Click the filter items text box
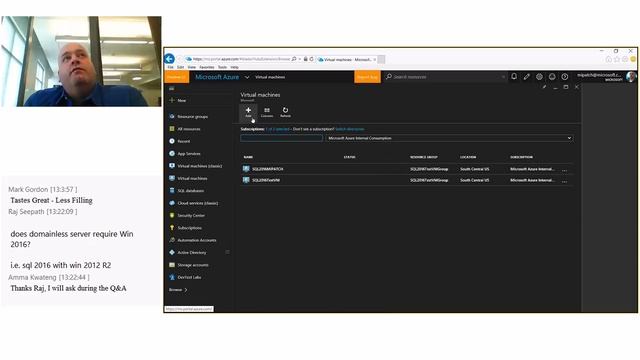 [282, 138]
